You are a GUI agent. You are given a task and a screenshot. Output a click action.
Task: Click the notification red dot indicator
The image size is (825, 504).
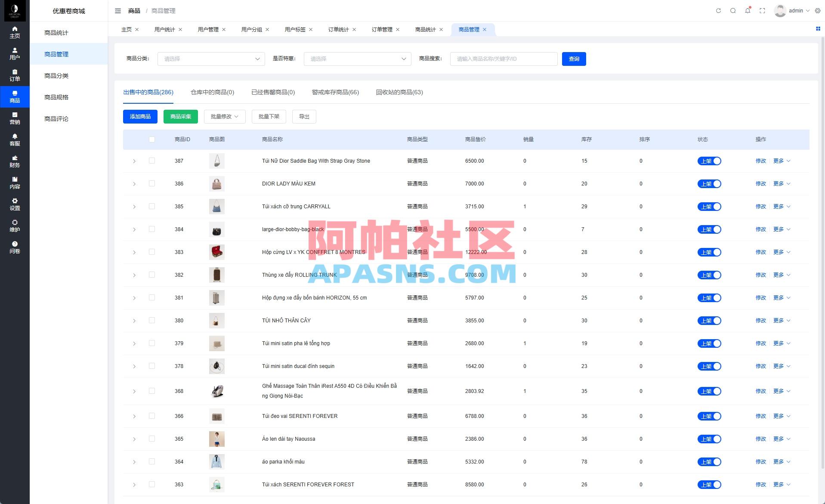[751, 7]
